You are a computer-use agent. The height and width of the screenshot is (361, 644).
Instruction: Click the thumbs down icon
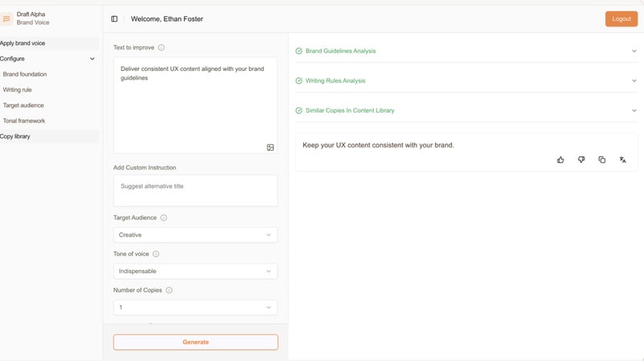[581, 160]
